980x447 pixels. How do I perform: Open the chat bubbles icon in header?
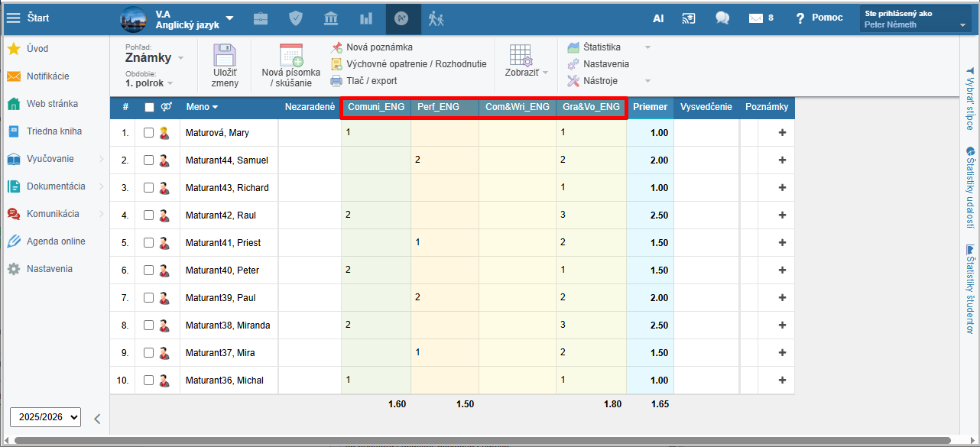click(x=722, y=18)
